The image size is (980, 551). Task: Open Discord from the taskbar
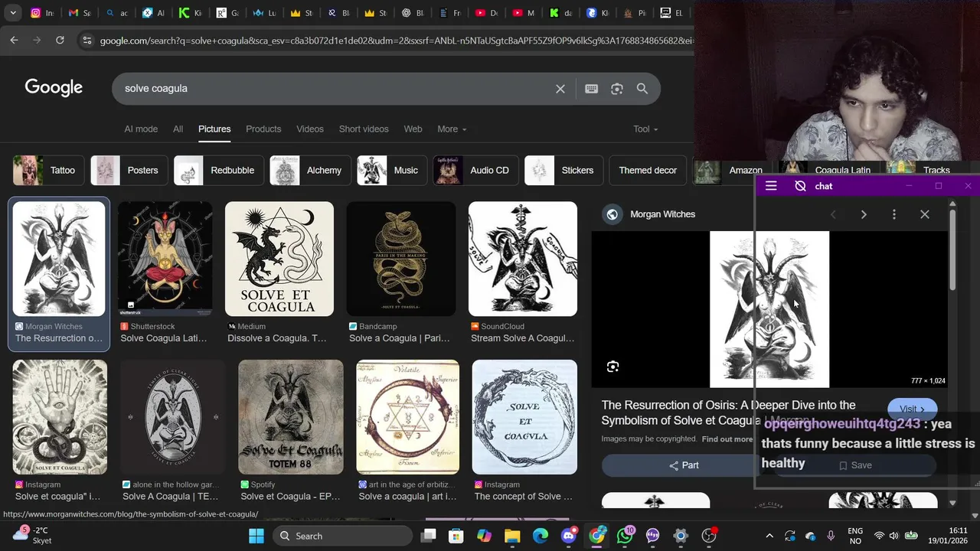568,536
